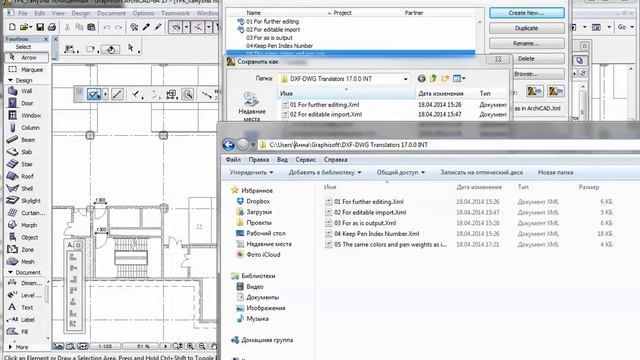The image size is (640, 360).
Task: Expand the More section in Toolbox
Action: tap(10, 347)
